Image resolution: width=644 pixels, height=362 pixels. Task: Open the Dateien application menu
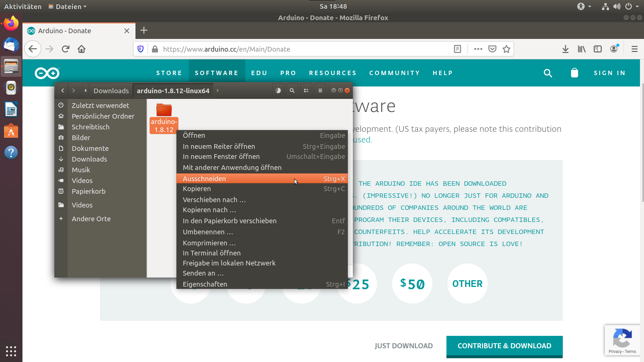point(67,6)
